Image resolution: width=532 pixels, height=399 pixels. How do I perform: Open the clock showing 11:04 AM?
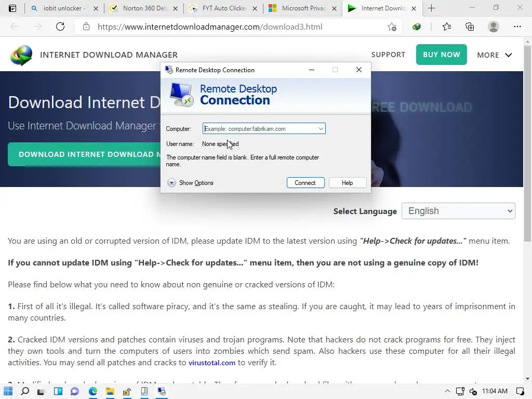click(495, 391)
